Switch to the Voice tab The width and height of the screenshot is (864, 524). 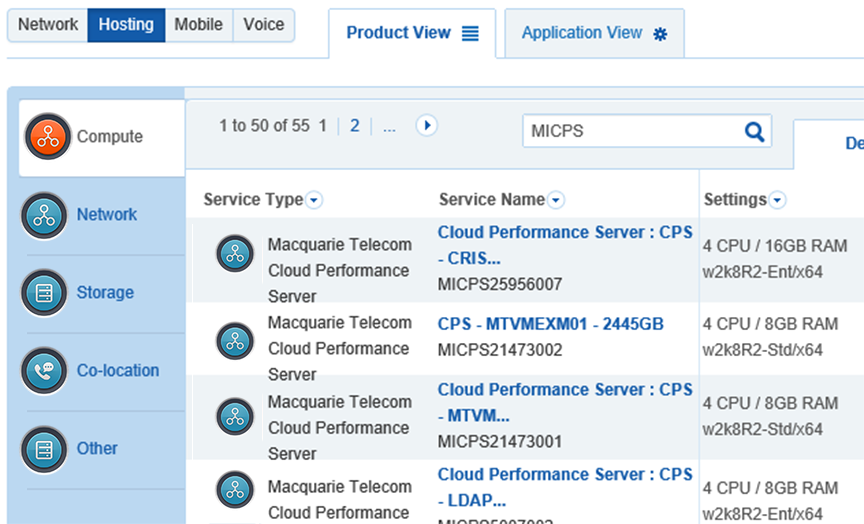[x=264, y=25]
